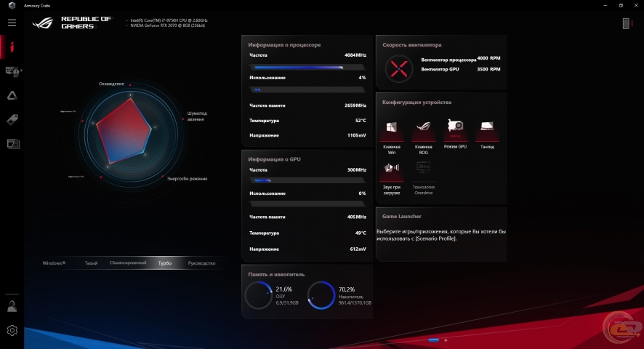Click the Вентилятор процессора 4000 RPM value
644x349 pixels.
point(488,58)
